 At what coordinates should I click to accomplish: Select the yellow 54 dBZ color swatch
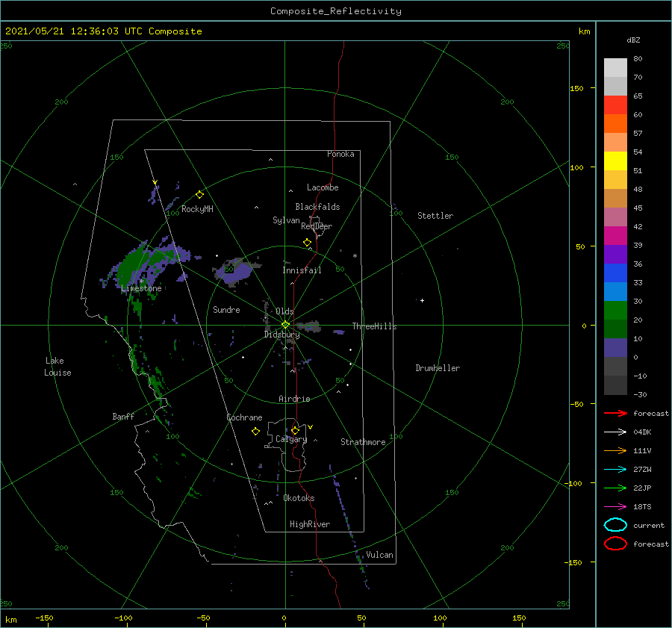[x=615, y=161]
